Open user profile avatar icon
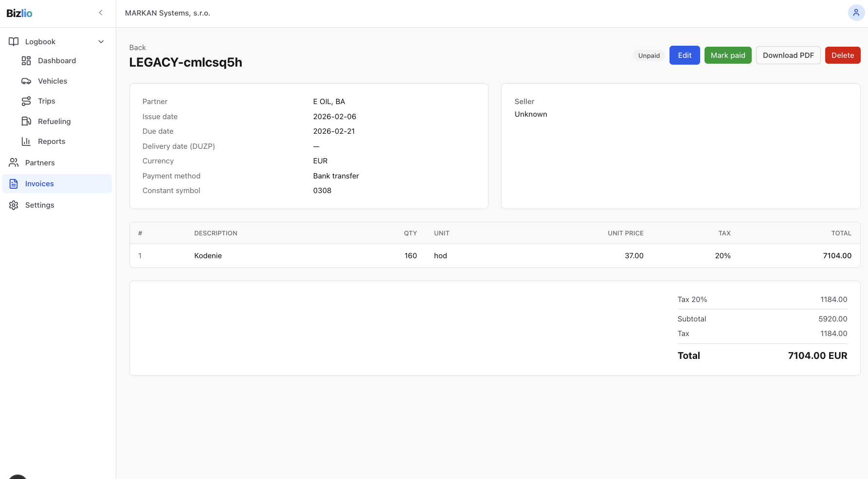This screenshot has width=868, height=479. [x=856, y=13]
